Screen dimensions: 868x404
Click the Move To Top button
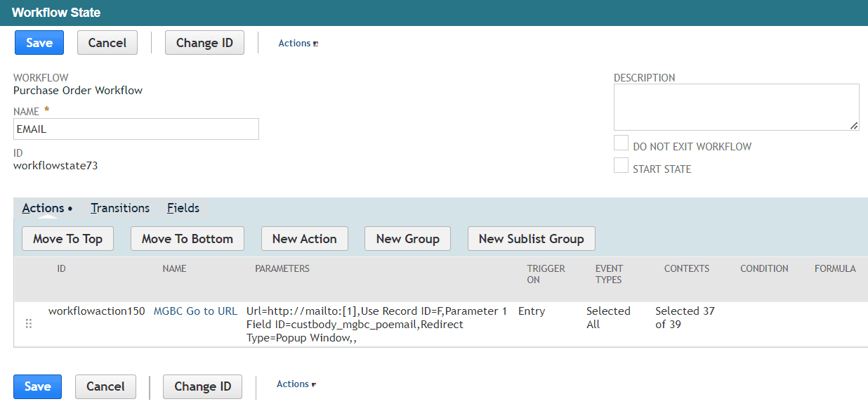pos(67,239)
